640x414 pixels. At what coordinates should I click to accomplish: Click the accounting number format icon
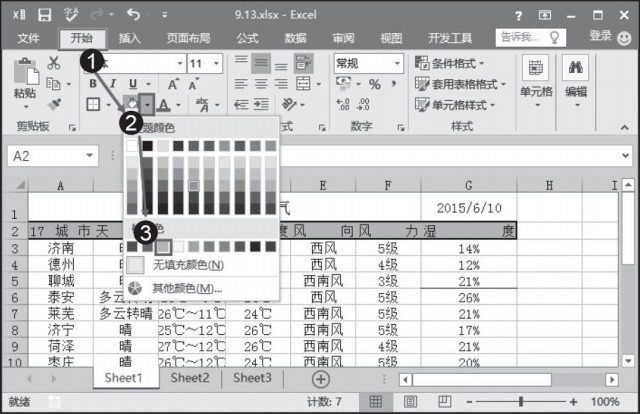pyautogui.click(x=343, y=83)
